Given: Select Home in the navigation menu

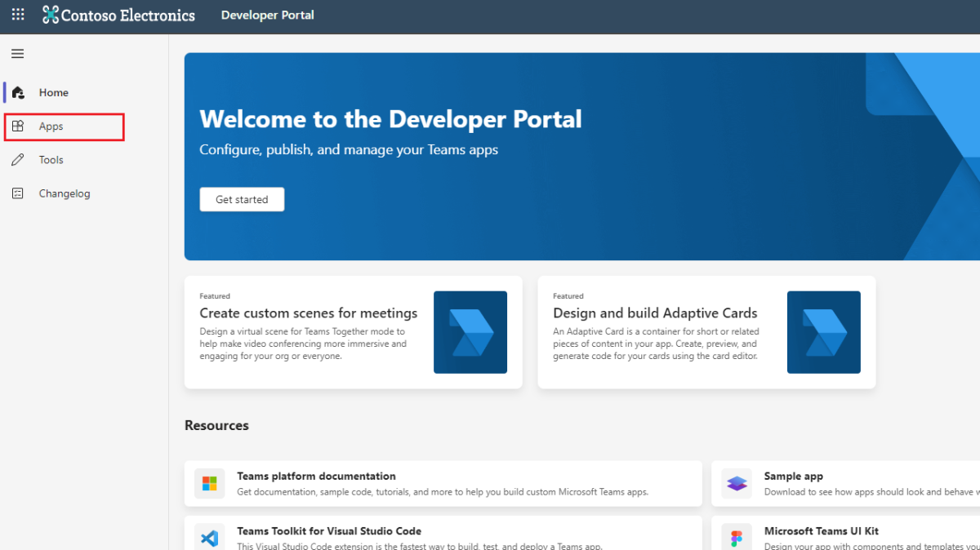Looking at the screenshot, I should click(x=54, y=93).
